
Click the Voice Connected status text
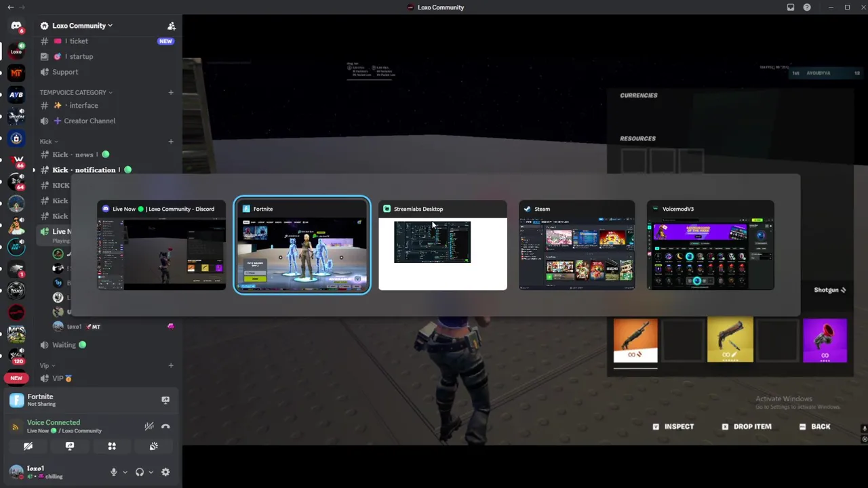(54, 422)
